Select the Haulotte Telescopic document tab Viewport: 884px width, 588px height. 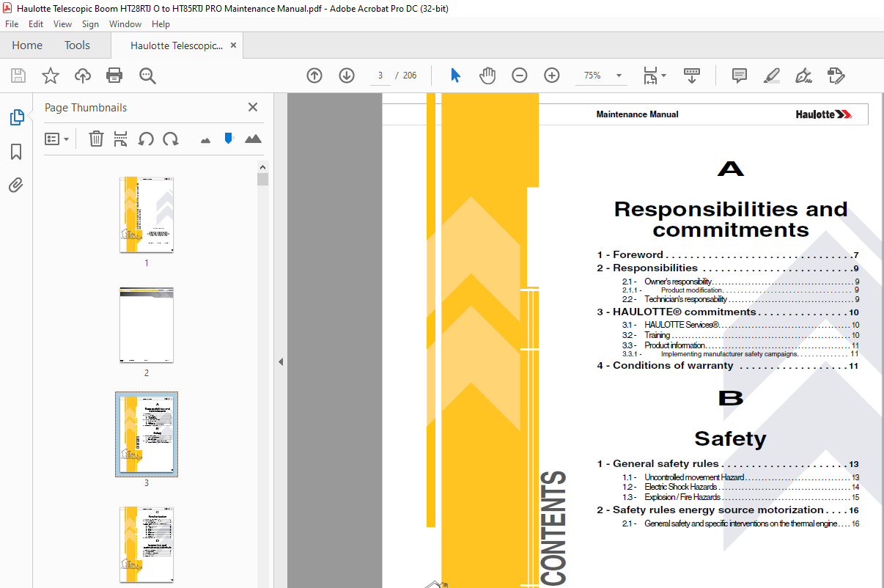point(176,45)
